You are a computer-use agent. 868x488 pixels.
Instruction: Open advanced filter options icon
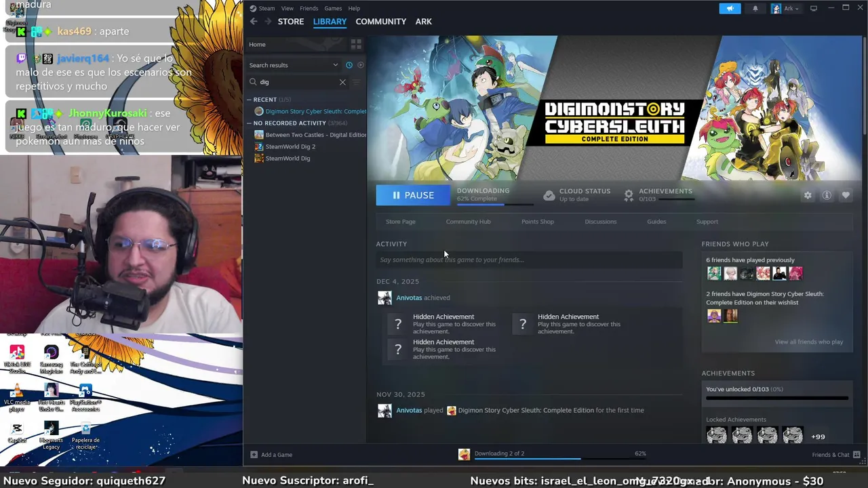357,82
